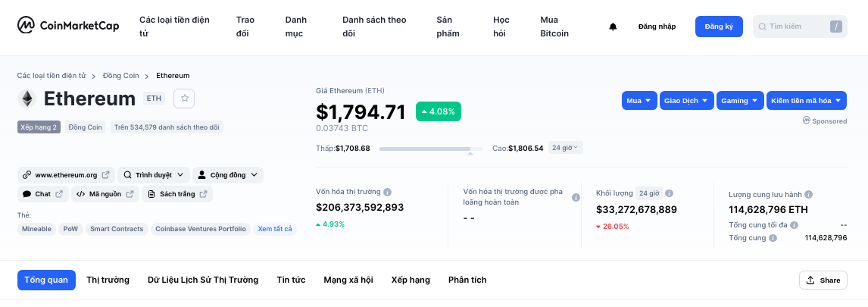Open the Phân tích tab
This screenshot has height=307, width=868.
467,280
